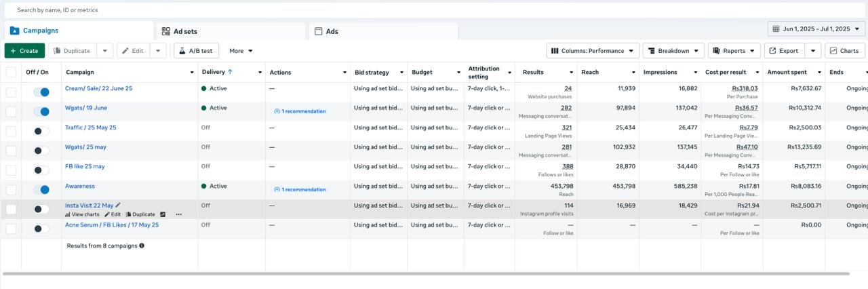Turn on FB like 25 may campaign
This screenshot has width=868, height=289.
(41, 170)
